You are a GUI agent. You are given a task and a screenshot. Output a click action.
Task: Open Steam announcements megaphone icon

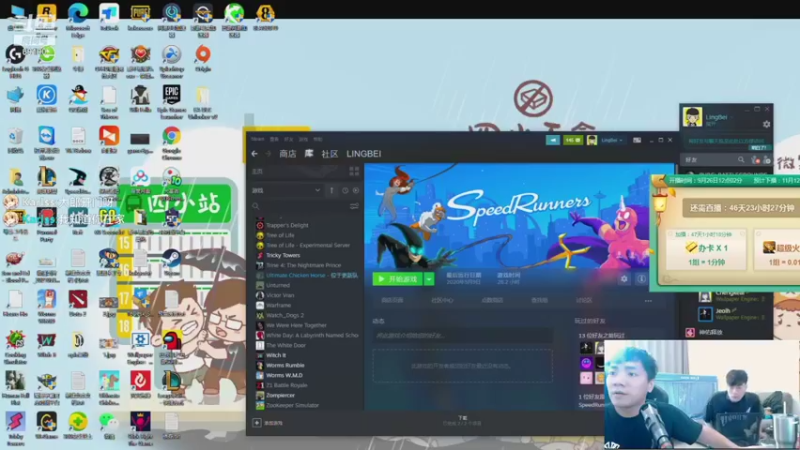click(553, 140)
